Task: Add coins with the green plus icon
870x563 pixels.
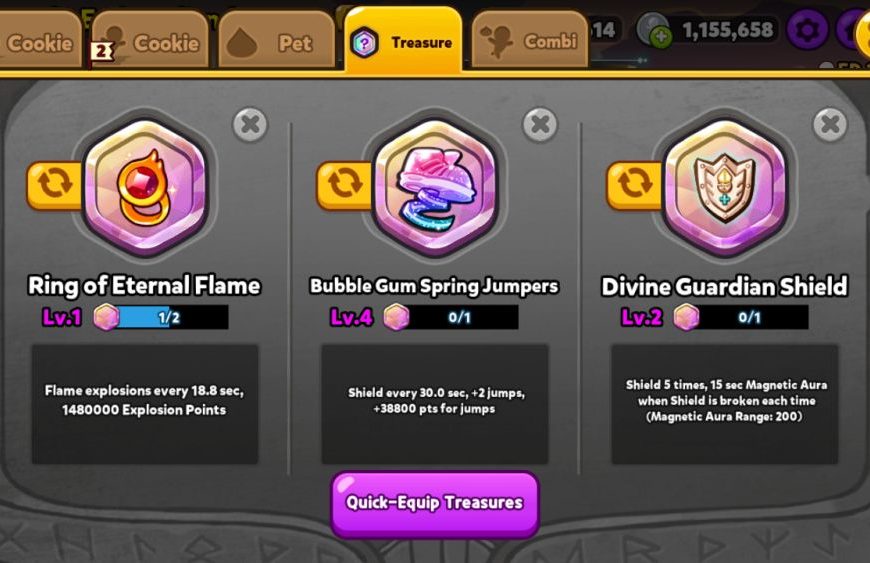Action: (x=661, y=37)
